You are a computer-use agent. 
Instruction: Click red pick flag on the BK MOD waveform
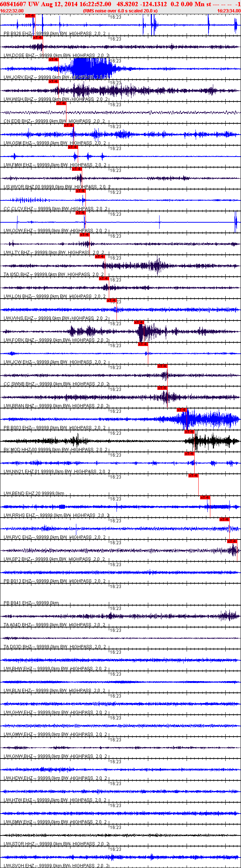(189, 432)
